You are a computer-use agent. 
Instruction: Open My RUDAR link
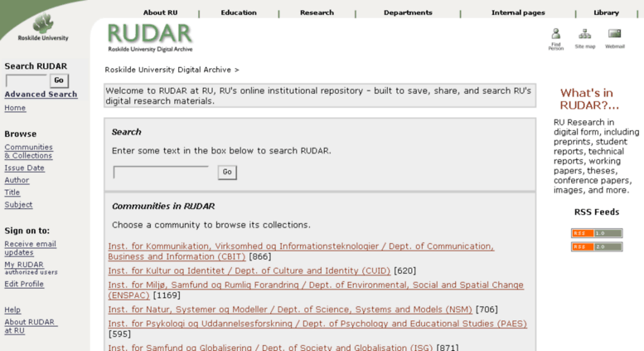pyautogui.click(x=24, y=265)
